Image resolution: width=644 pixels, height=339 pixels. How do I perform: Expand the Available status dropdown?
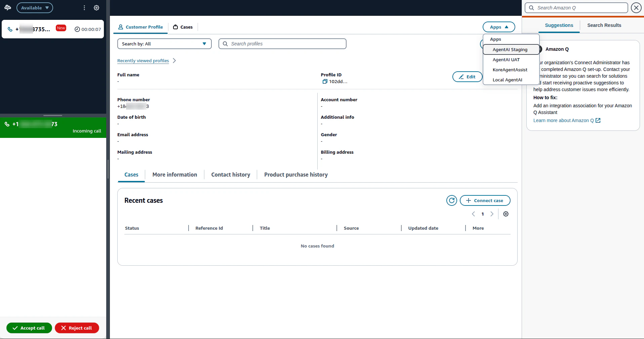(x=35, y=8)
